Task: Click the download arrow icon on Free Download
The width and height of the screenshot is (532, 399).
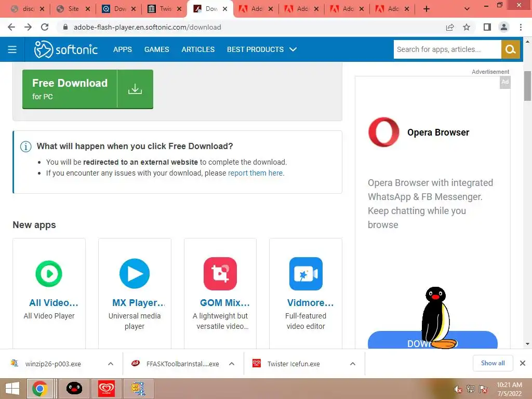Action: tap(135, 89)
